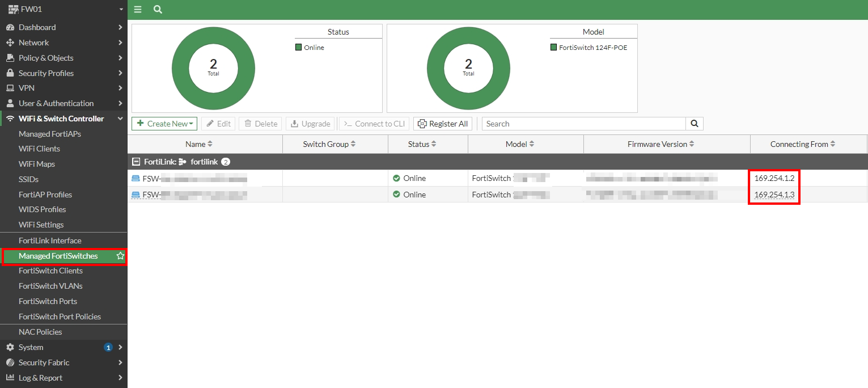Collapse the FortiLink fortilink group
Image resolution: width=868 pixels, height=388 pixels.
(136, 162)
